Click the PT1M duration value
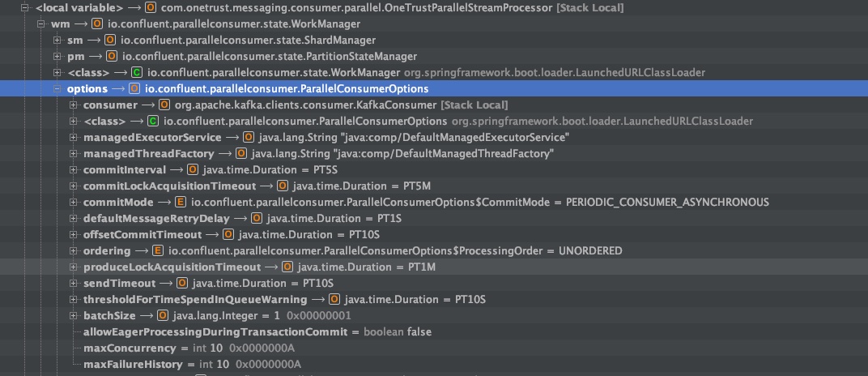 point(422,267)
